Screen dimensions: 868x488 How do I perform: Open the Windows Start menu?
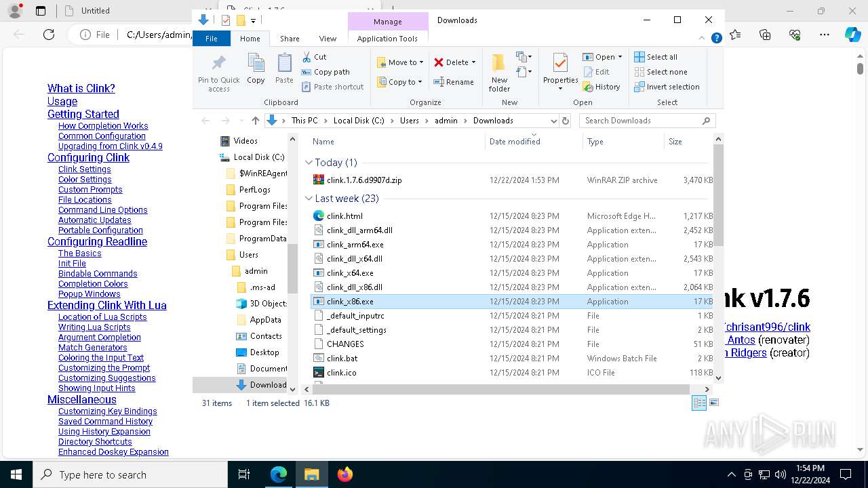pos(16,474)
